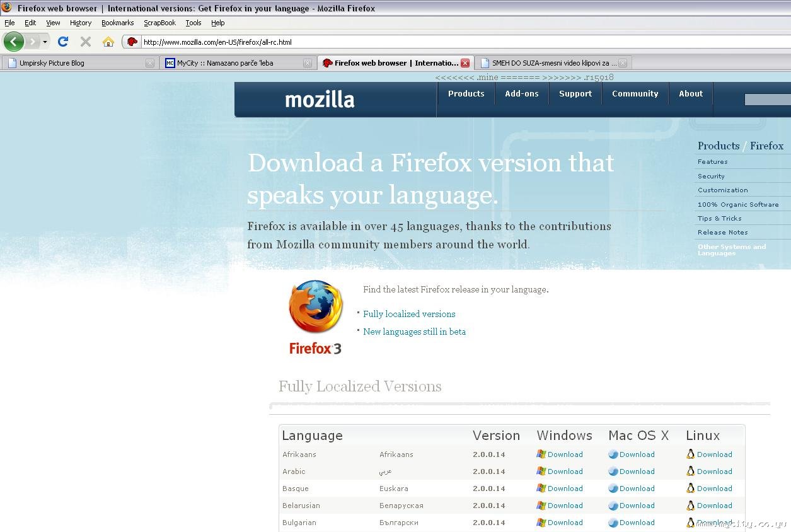791x532 pixels.
Task: Open the Security sidebar link
Action: [x=711, y=176]
